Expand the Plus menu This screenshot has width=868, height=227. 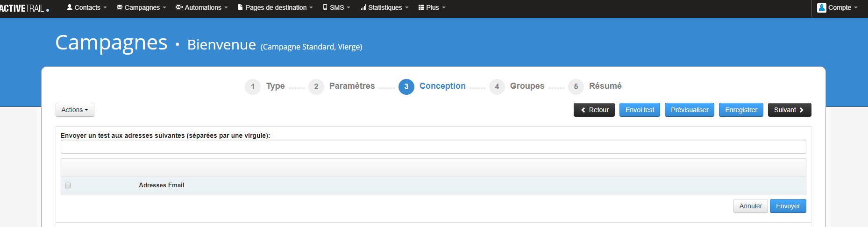[432, 7]
